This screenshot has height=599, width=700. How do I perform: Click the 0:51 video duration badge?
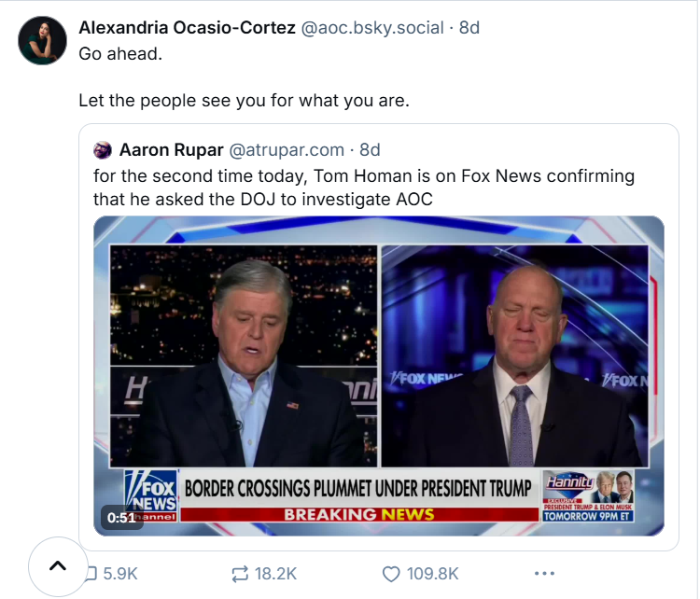(121, 517)
